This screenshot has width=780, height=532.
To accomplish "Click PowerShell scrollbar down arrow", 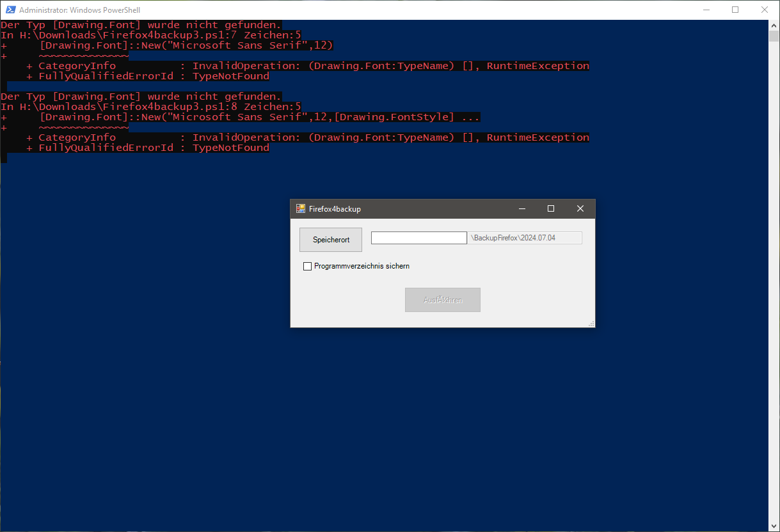I will [x=774, y=526].
